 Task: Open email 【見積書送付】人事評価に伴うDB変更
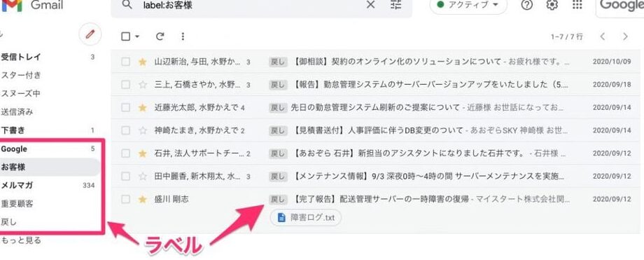[x=375, y=131]
